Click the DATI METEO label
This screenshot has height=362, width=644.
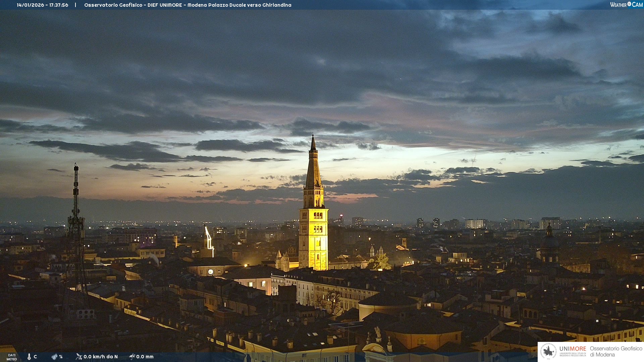coord(12,357)
